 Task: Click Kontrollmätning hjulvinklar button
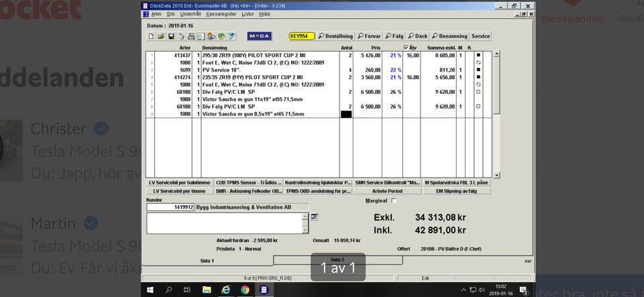(318, 182)
